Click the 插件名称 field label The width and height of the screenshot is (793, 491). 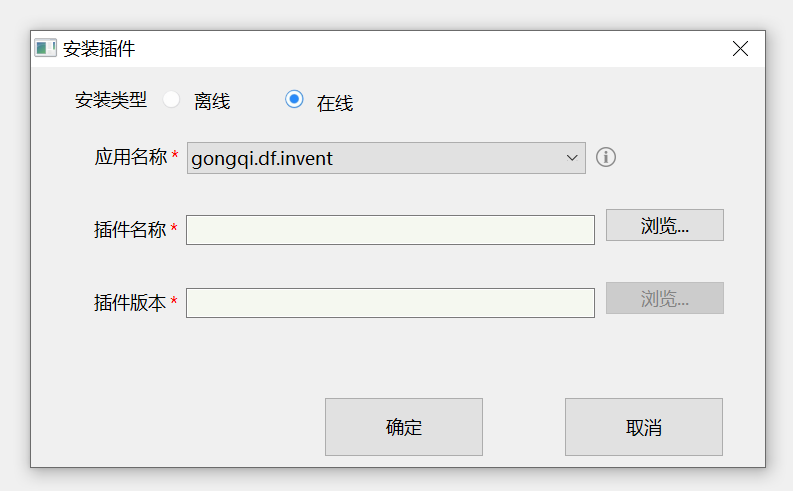pyautogui.click(x=130, y=229)
